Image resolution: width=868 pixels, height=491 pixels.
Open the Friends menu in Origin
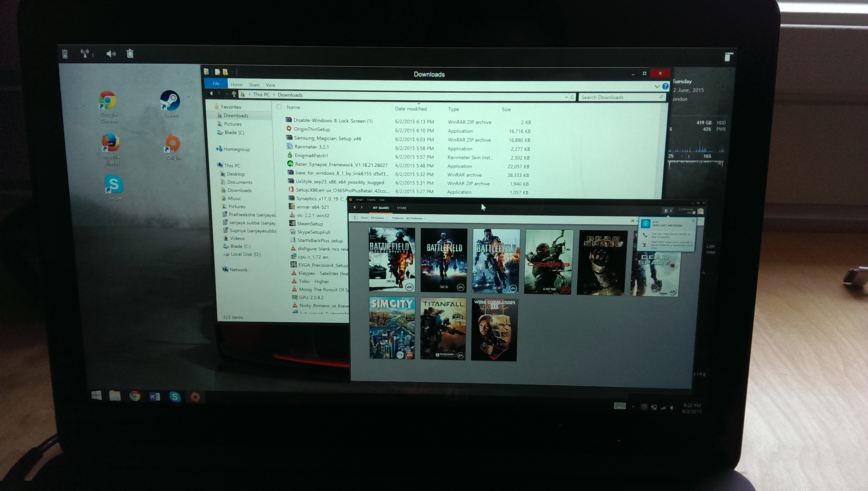click(x=371, y=200)
